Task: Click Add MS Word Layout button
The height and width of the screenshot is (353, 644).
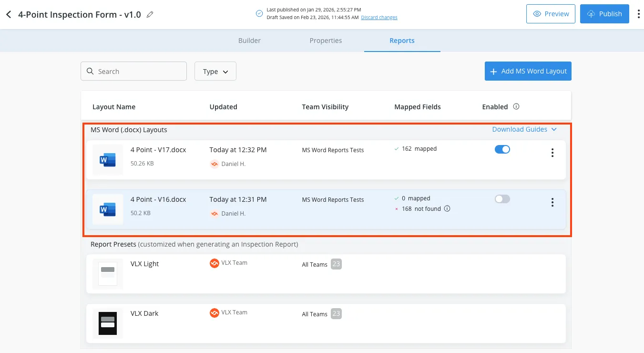Action: (x=528, y=71)
